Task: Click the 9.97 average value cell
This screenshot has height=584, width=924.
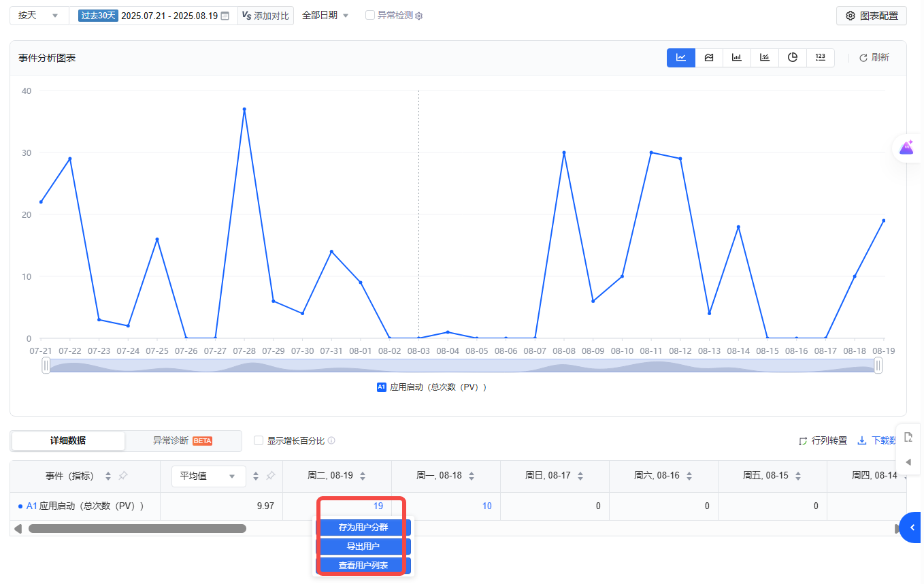Action: click(x=266, y=506)
